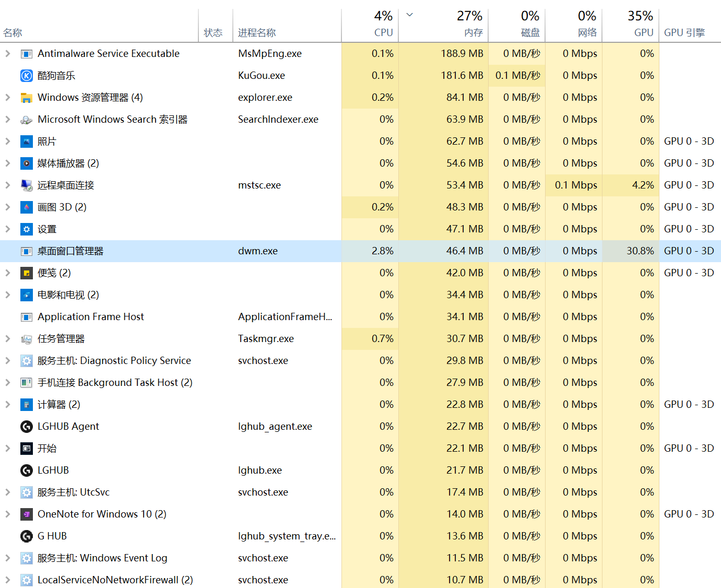Click the lghub_system_tray.e... text
Screen dimensions: 721x588
point(287,536)
